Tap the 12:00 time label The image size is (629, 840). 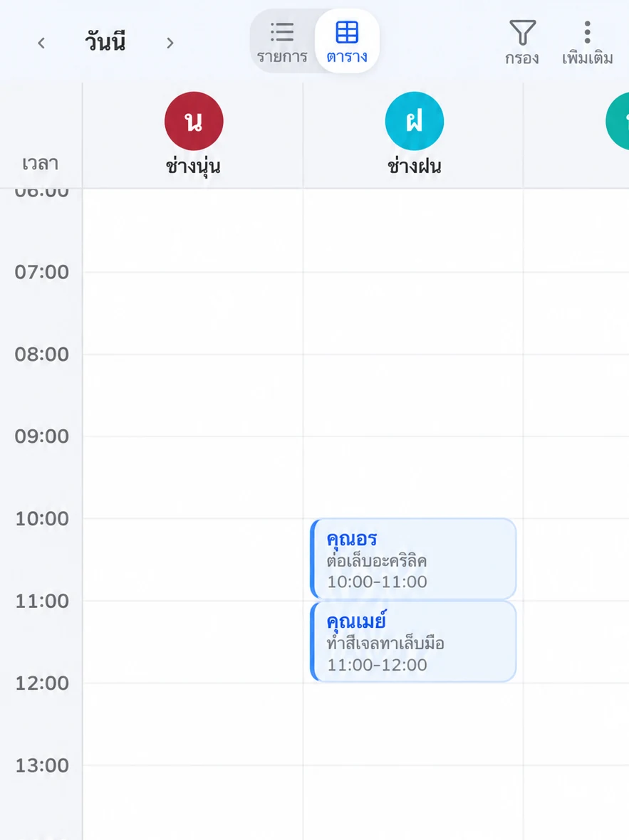(42, 683)
